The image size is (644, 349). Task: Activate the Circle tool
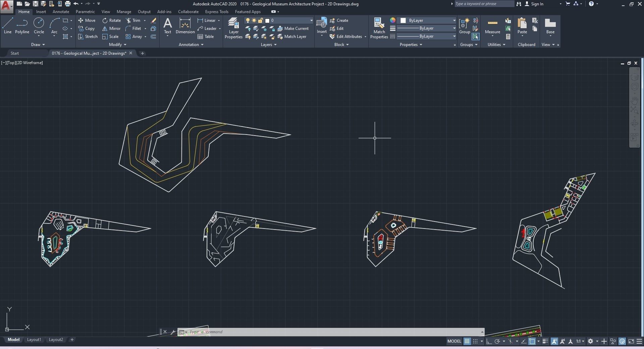(39, 26)
